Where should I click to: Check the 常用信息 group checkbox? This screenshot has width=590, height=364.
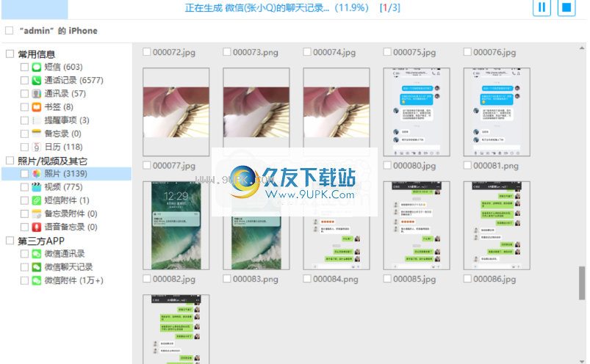(x=10, y=54)
